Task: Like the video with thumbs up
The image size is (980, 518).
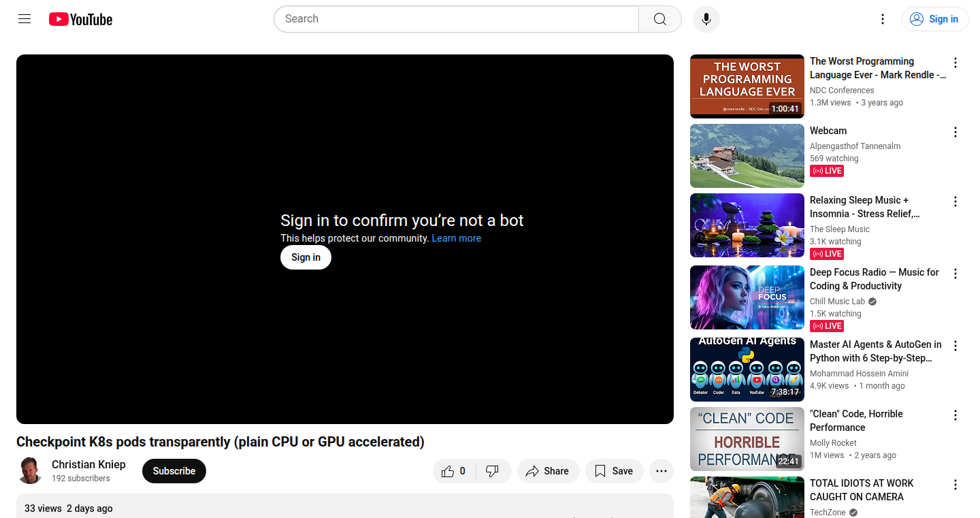Action: (x=453, y=471)
